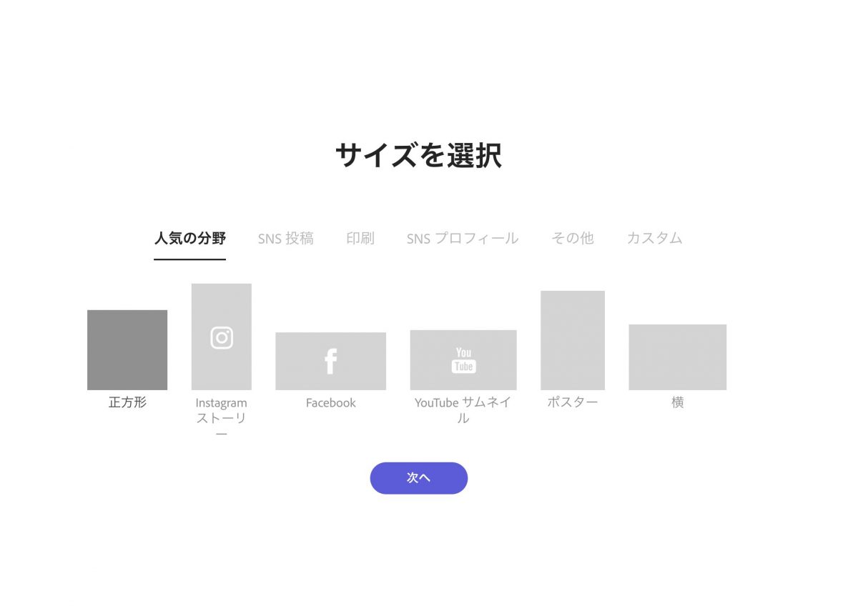The image size is (858, 616).
Task: Click the Facebook label text
Action: click(x=330, y=403)
